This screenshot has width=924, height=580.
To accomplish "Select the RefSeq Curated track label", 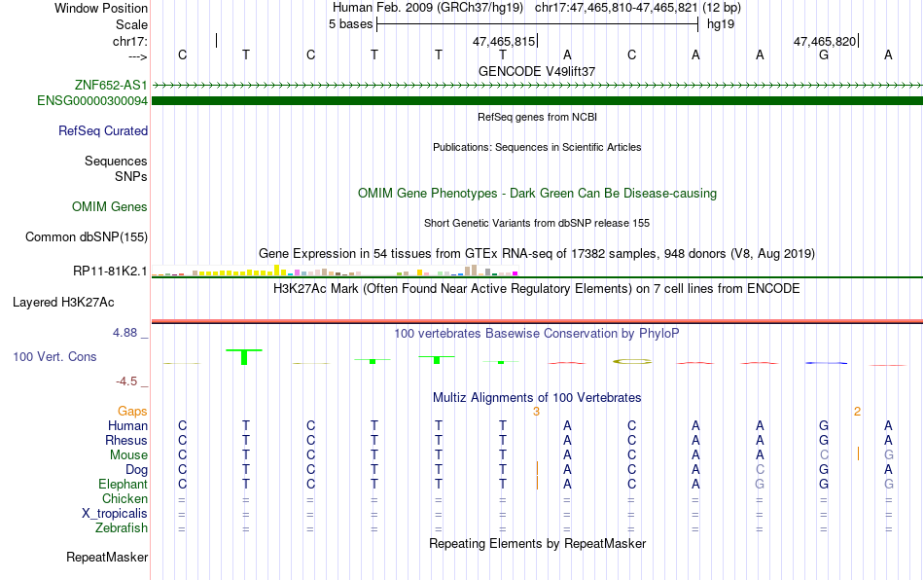I will tap(103, 130).
